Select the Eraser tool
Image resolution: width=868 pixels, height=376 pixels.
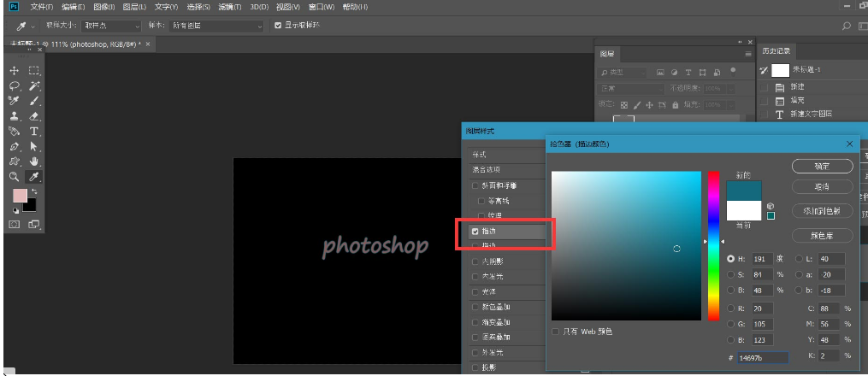coord(34,115)
